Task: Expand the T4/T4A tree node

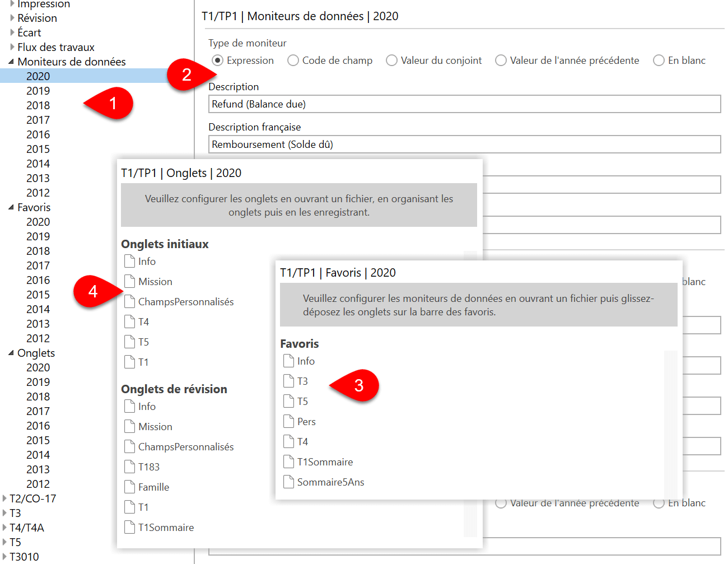Action: [4, 528]
